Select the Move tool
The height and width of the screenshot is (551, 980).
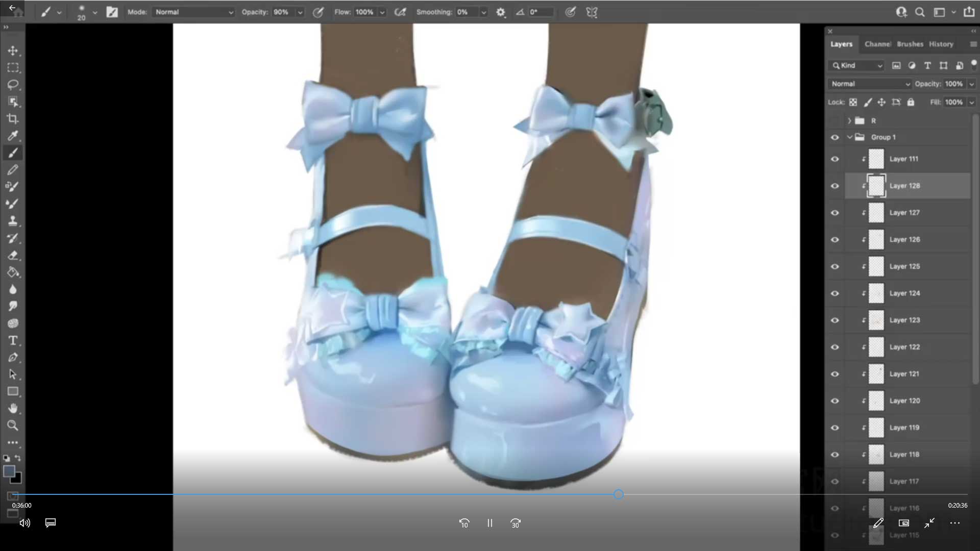tap(13, 51)
